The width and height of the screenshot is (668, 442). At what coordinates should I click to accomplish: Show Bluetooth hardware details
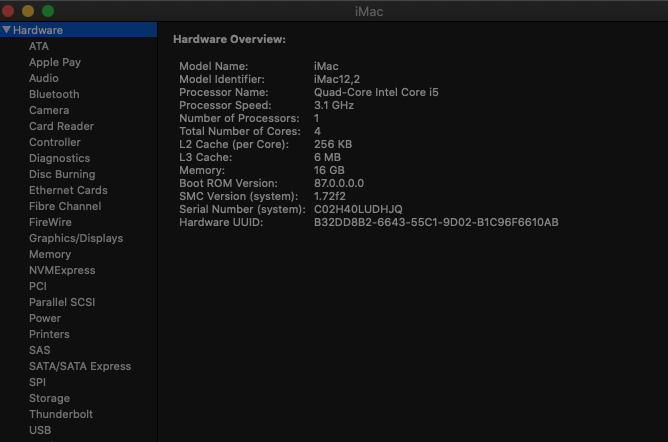pos(54,94)
